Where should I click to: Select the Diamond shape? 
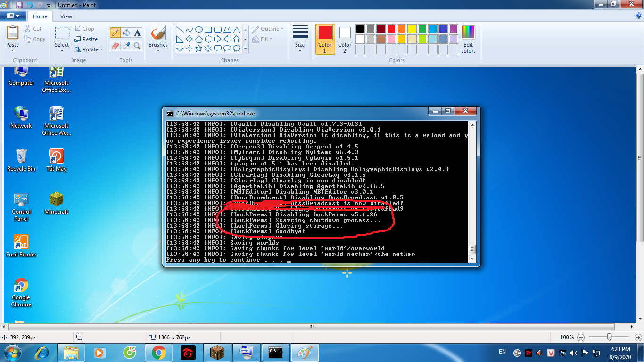tap(189, 39)
